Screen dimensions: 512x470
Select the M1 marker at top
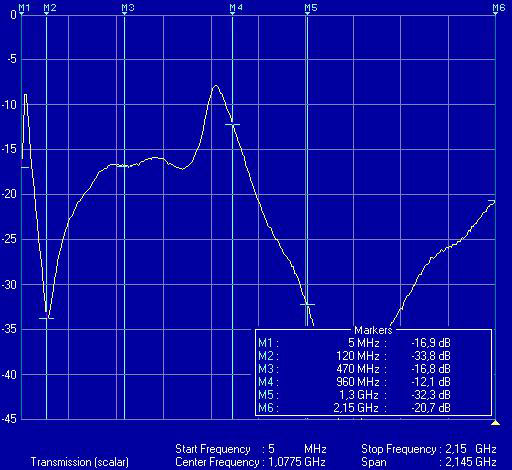24,7
